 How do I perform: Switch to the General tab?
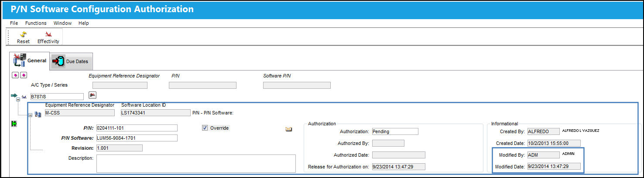point(31,61)
